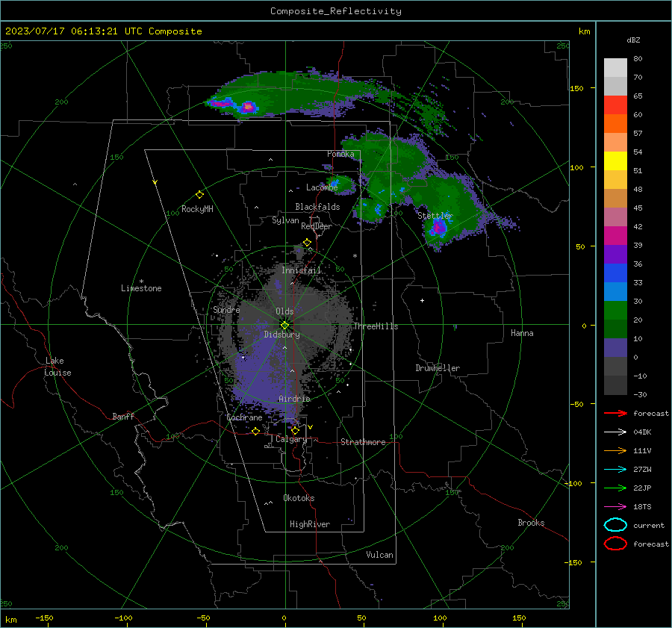Click the HighRiver label
The width and height of the screenshot is (672, 628).
pyautogui.click(x=310, y=524)
